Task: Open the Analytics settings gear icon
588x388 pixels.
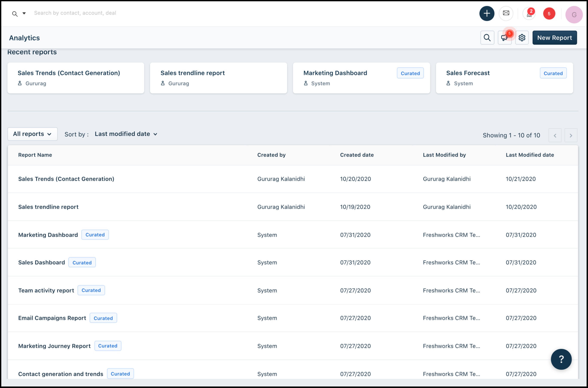Action: pyautogui.click(x=522, y=38)
